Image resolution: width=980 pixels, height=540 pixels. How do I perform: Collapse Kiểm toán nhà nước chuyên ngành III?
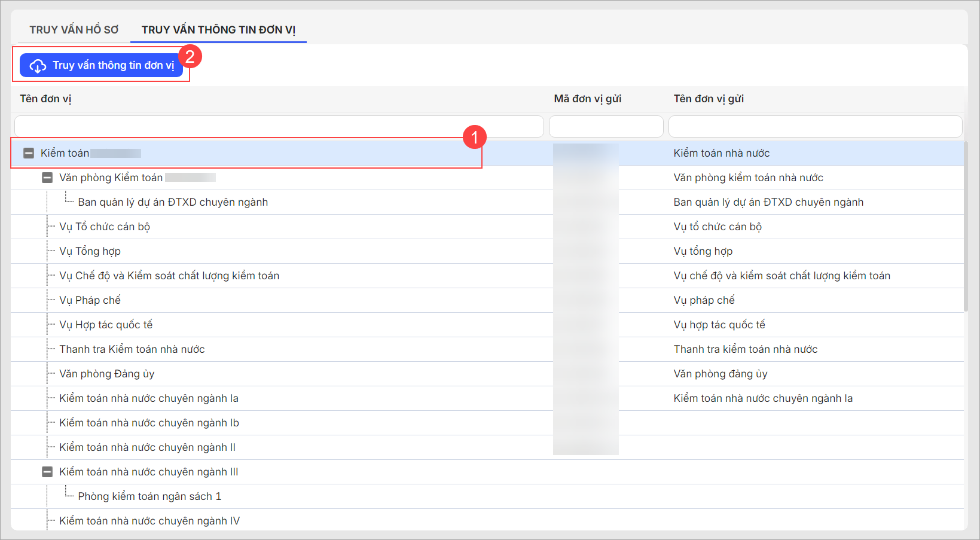point(47,472)
